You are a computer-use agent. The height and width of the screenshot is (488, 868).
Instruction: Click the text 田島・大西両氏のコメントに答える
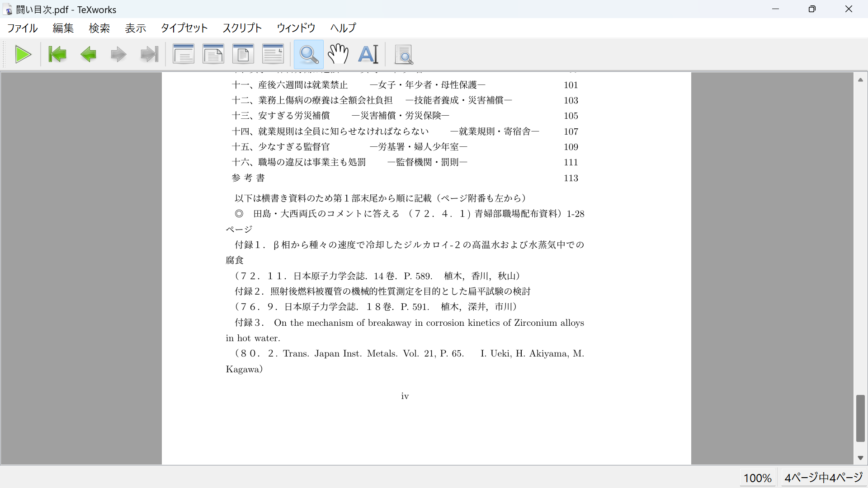(x=326, y=214)
